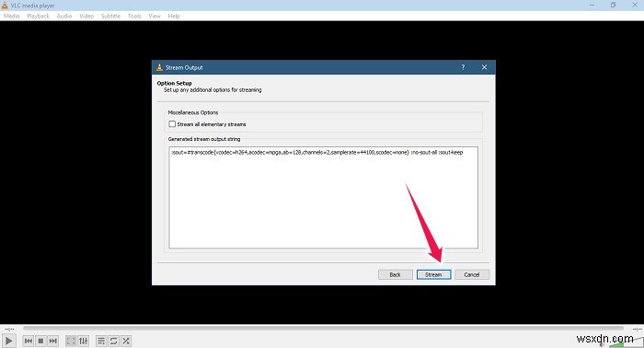Open the help question mark in Stream Output dialog
The image size is (644, 348).
(463, 67)
